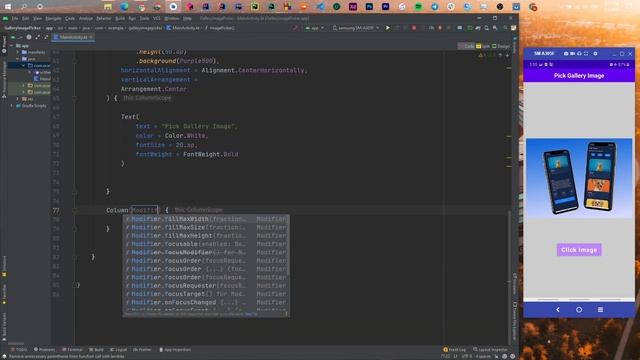The image size is (640, 360).
Task: Open the Logcat tool window
Action: click(118, 350)
